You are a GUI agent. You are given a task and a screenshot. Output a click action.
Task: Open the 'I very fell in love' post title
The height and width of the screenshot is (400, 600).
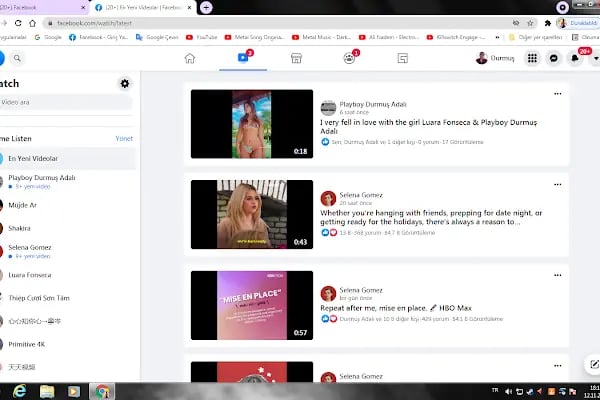pyautogui.click(x=429, y=127)
